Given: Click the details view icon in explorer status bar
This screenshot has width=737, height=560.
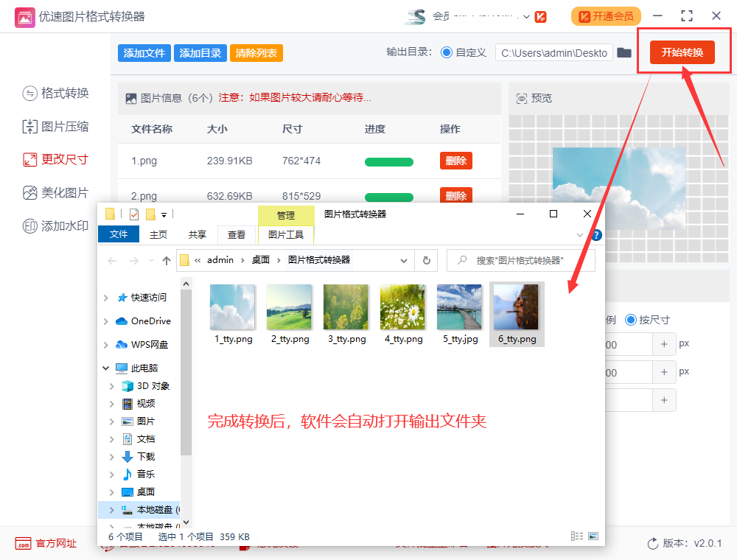Looking at the screenshot, I should (x=576, y=536).
